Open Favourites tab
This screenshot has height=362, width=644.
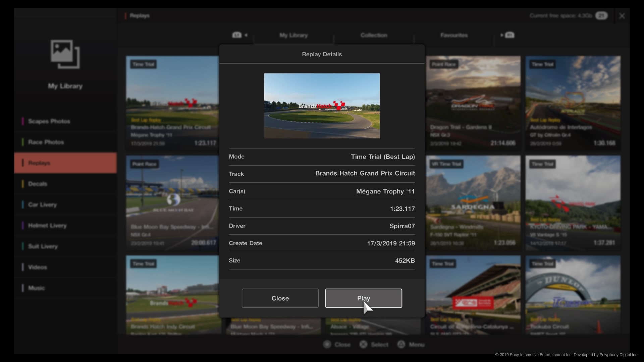point(454,35)
